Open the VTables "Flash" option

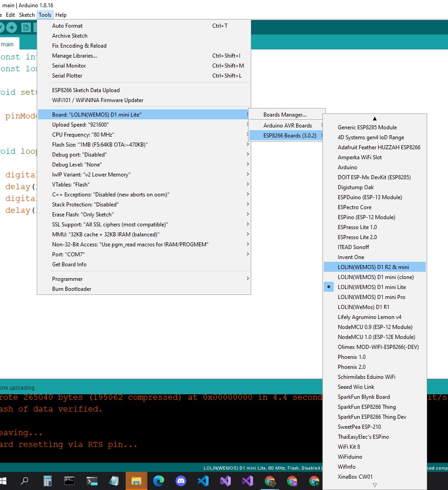point(144,184)
